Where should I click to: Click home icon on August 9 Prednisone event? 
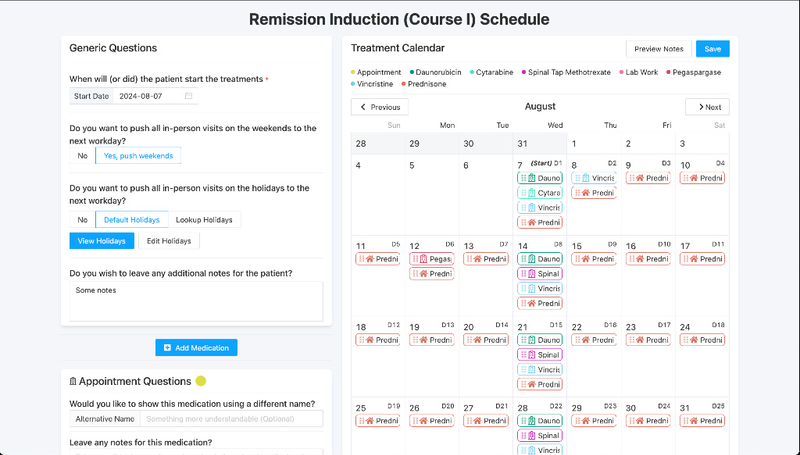(639, 178)
